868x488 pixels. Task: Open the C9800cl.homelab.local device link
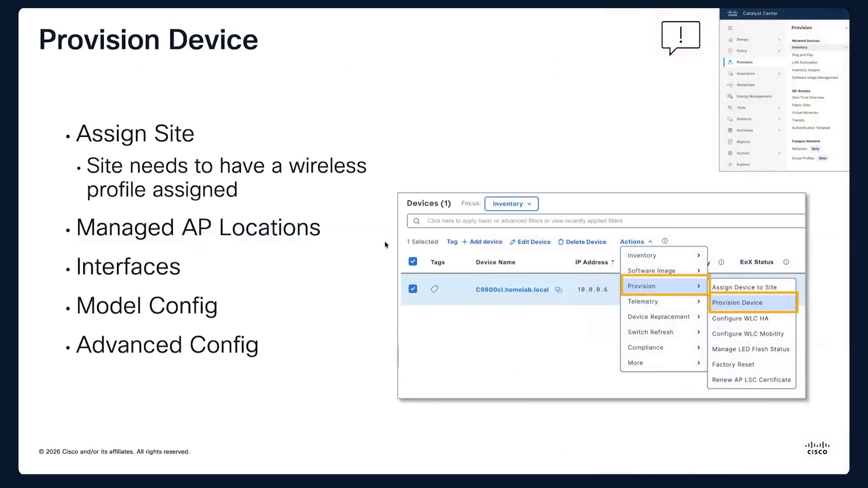point(512,290)
